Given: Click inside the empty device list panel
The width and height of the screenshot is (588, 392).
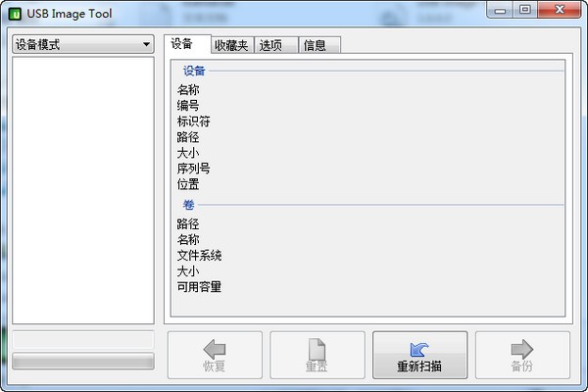Looking at the screenshot, I should (x=83, y=190).
